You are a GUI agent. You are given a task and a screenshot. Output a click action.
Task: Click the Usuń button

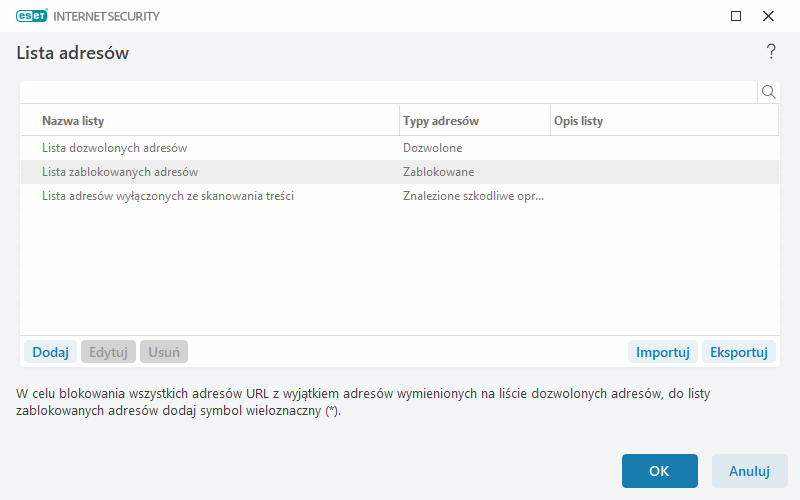tap(164, 352)
